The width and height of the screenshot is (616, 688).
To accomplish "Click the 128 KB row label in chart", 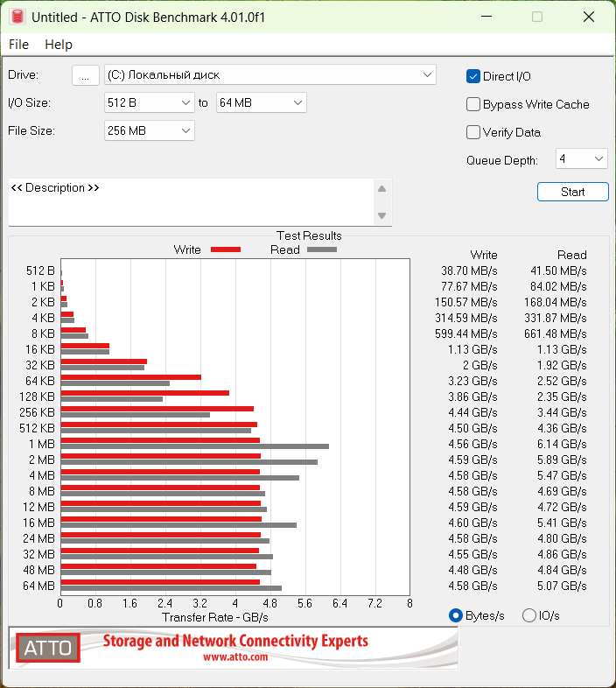I will (37, 397).
